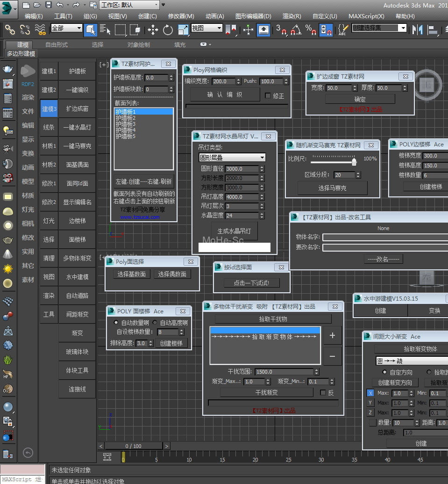Click the sun light icon in left toolbar

pyautogui.click(x=8, y=269)
